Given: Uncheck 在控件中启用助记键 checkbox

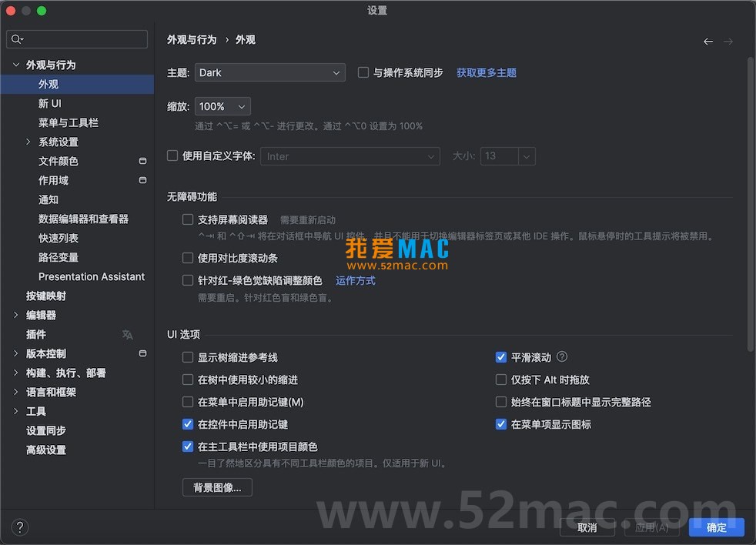Looking at the screenshot, I should [188, 424].
